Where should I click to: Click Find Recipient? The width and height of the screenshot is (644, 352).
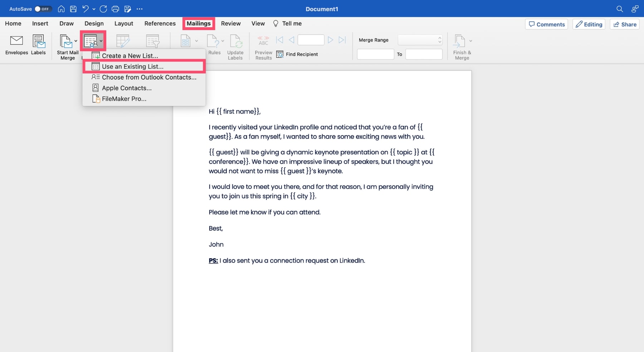297,54
